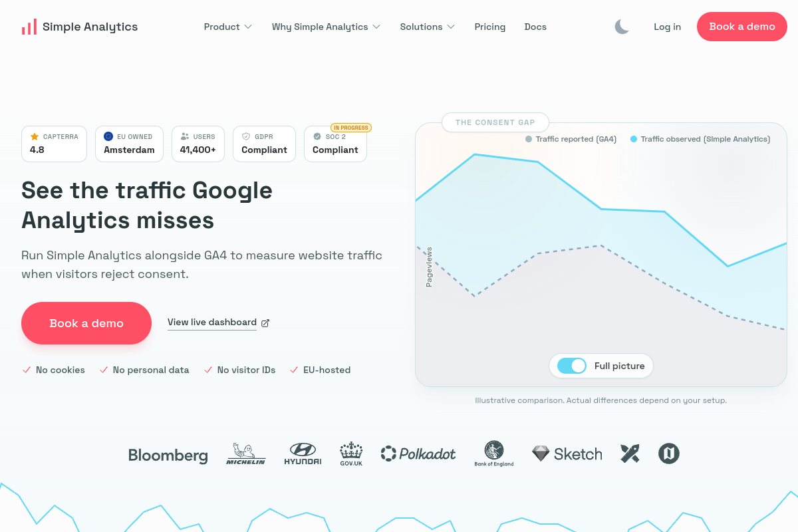Click the Hyundai logo
Screen dimensions: 798x532
tap(303, 454)
